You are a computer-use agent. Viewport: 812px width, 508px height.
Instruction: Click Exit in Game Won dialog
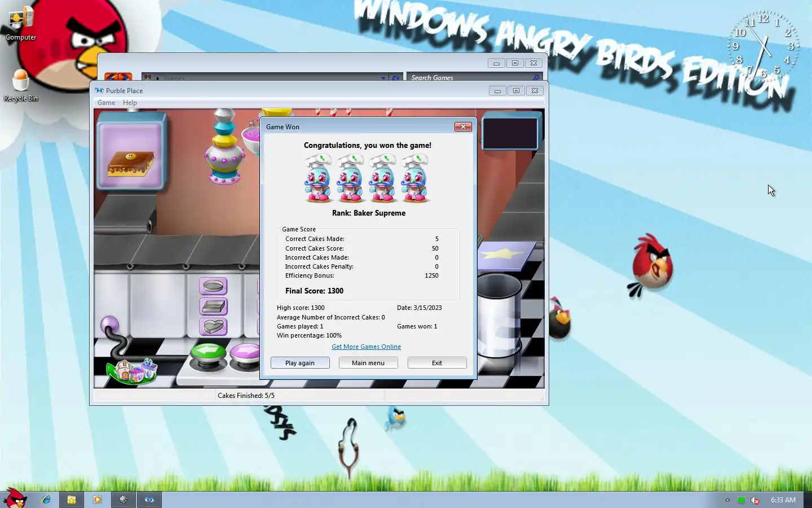[x=437, y=363]
